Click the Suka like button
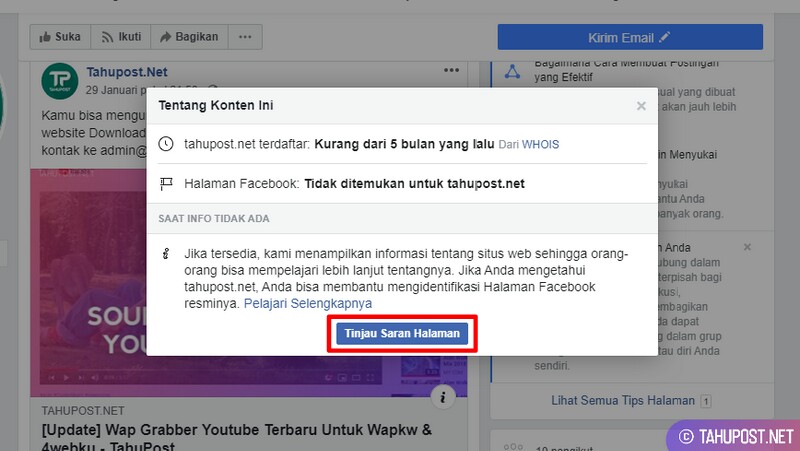 pos(60,37)
